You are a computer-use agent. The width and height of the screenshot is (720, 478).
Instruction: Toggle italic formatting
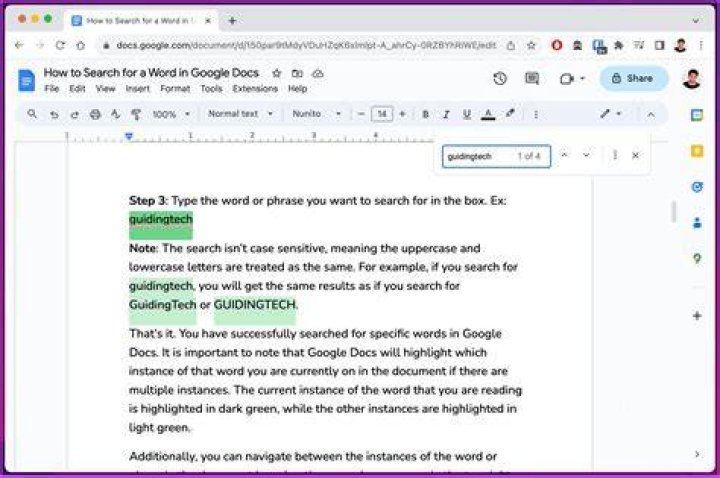point(446,114)
